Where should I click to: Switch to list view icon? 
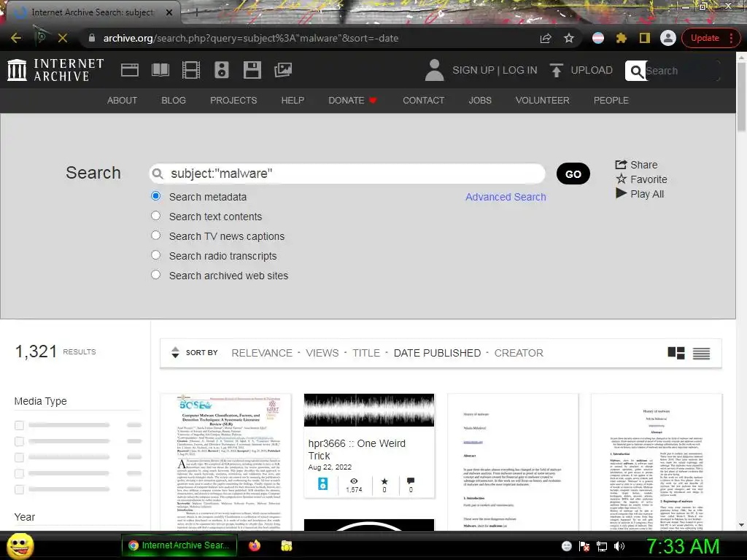[701, 354]
